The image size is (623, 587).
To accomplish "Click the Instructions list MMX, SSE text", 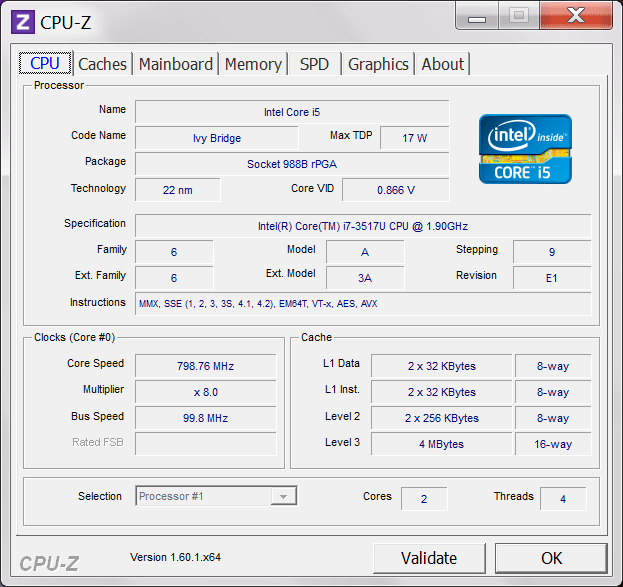I will coord(258,304).
